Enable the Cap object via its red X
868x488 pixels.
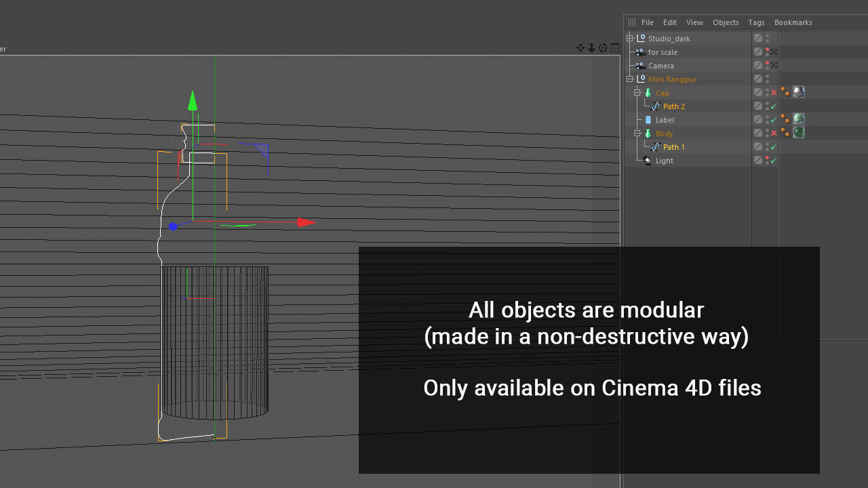(774, 93)
